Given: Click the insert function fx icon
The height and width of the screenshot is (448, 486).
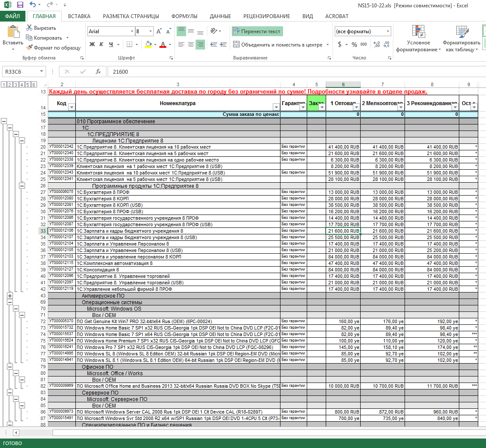Looking at the screenshot, I should pos(98,72).
